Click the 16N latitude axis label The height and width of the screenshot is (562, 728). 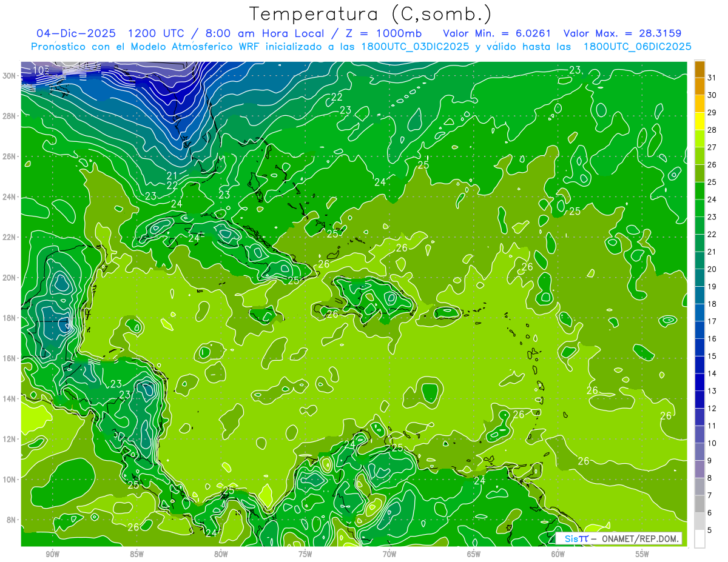click(x=10, y=358)
